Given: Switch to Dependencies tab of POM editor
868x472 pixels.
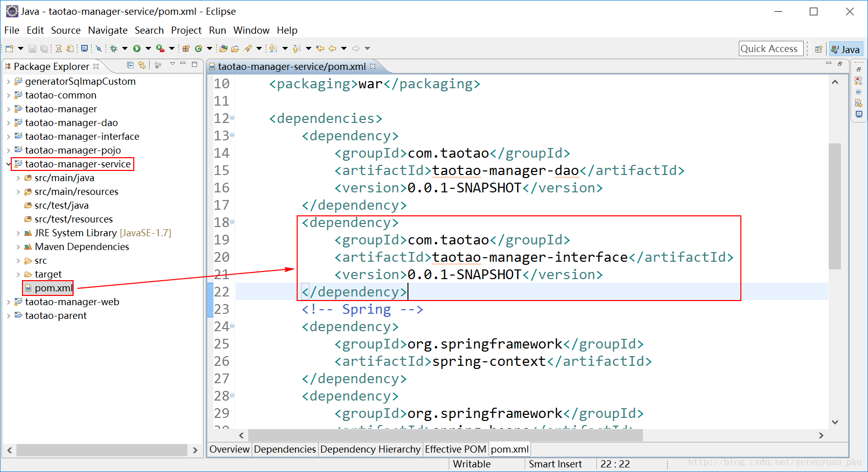Looking at the screenshot, I should (x=285, y=449).
